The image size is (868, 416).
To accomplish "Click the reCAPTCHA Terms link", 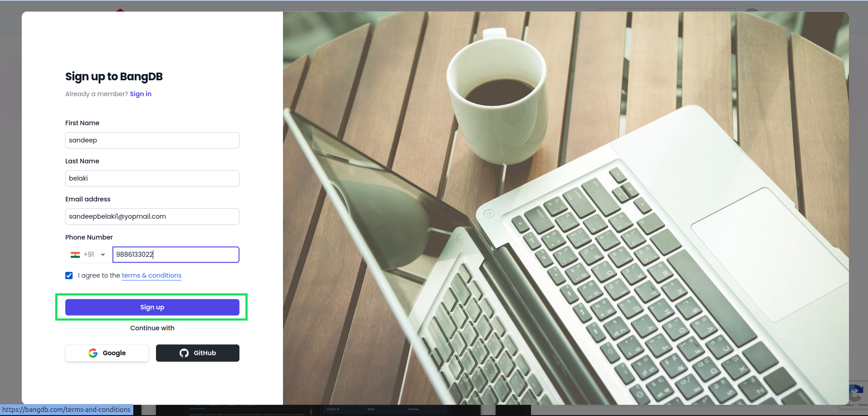I will [x=863, y=405].
